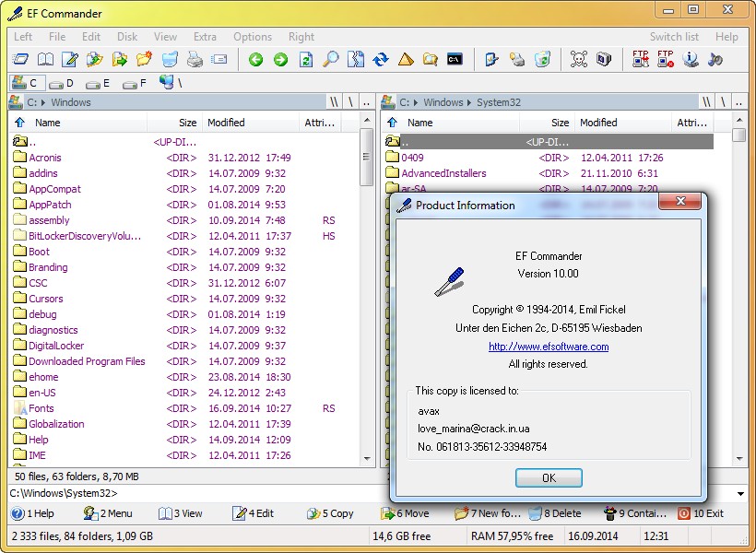Click the printer icon in toolbar

(195, 59)
